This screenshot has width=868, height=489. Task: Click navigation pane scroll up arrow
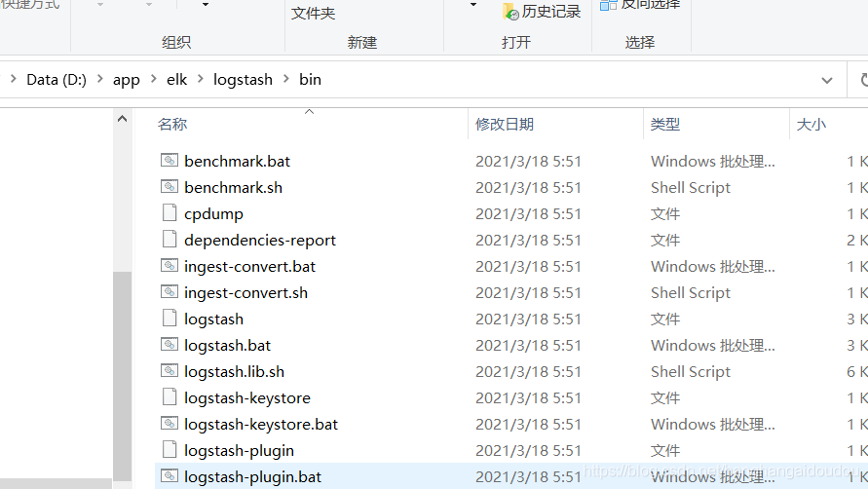[123, 119]
